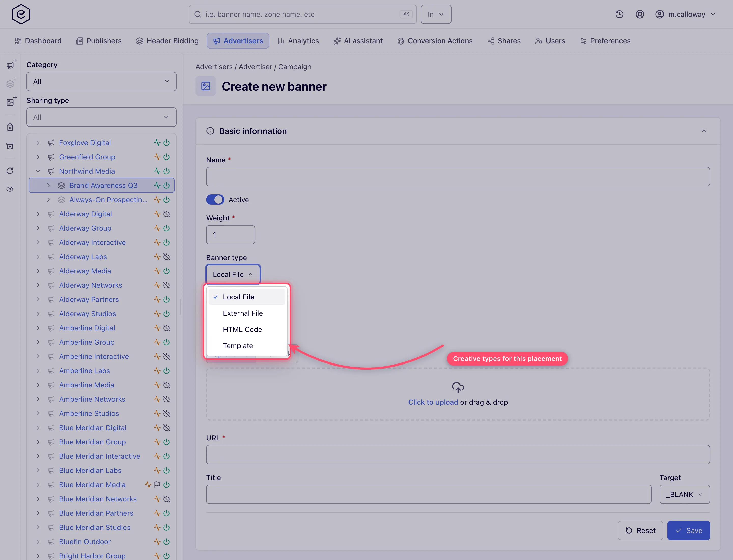Select Template banner type
The image size is (733, 560).
247,346
